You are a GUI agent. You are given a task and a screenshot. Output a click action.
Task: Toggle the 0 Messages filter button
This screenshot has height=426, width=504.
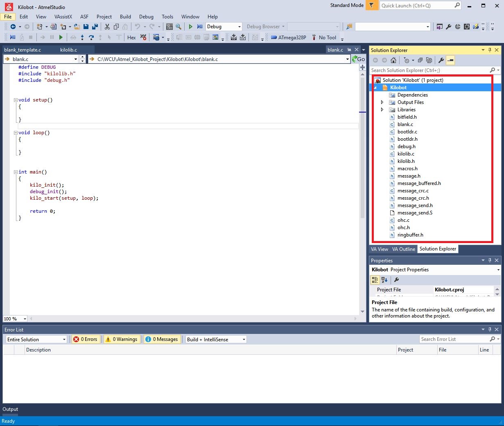point(162,339)
